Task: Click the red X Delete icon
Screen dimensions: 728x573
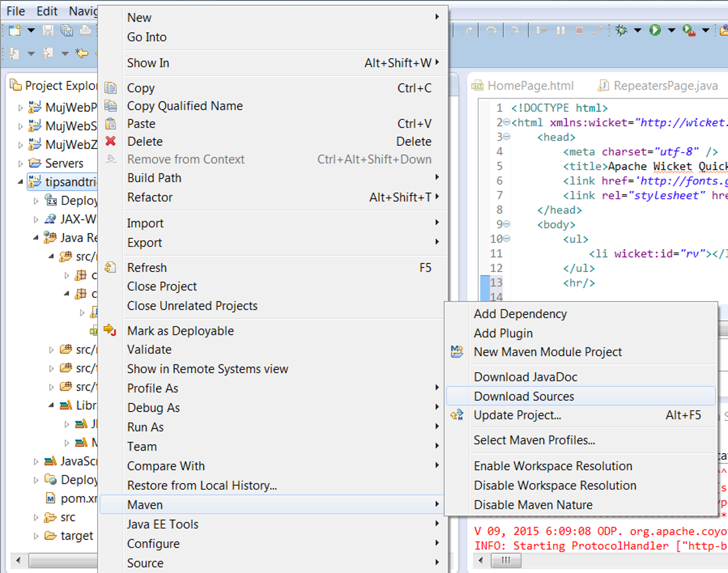Action: tap(111, 141)
